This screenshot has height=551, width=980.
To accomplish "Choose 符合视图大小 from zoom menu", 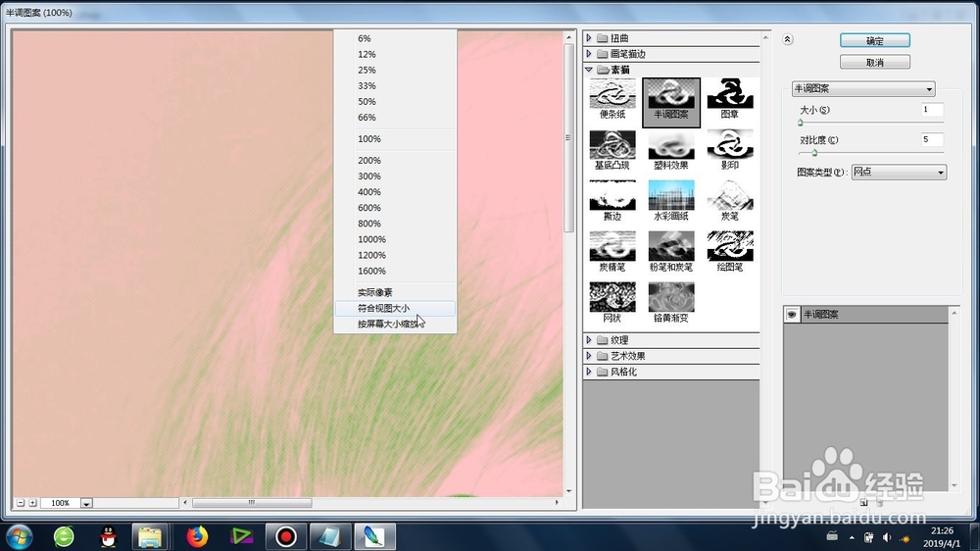I will click(x=395, y=308).
